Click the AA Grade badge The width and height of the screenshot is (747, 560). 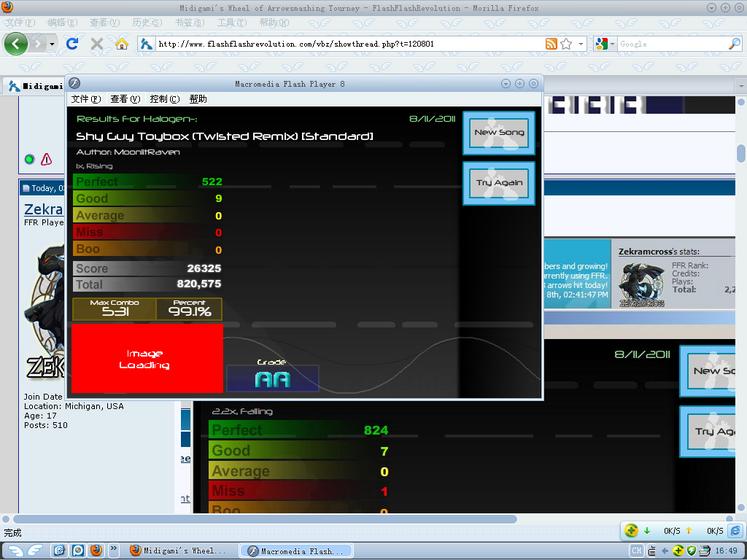pos(273,378)
